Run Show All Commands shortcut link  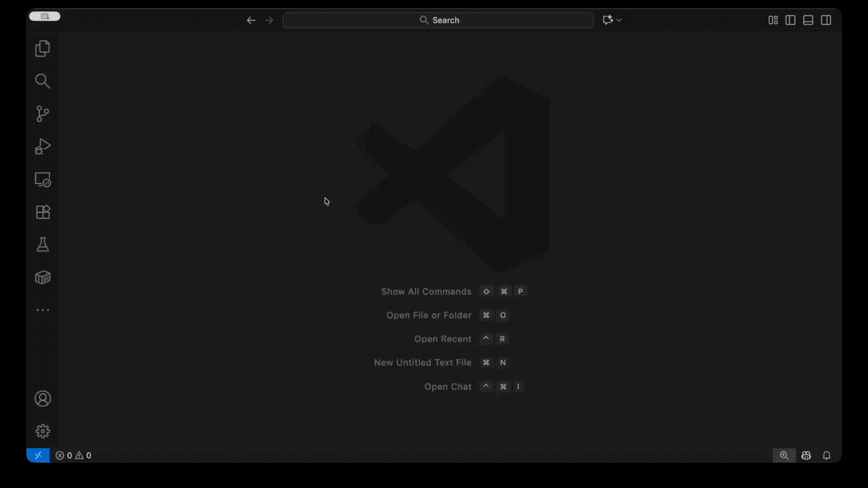426,291
